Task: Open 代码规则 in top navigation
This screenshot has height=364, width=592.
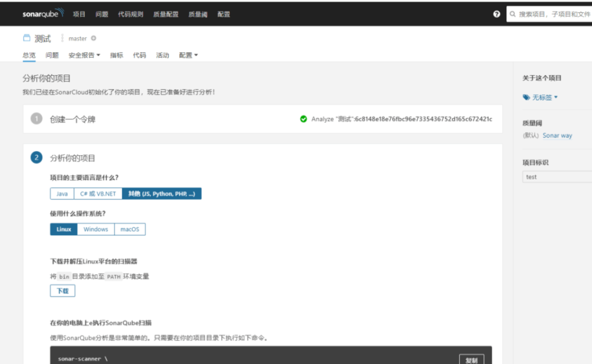Action: (x=130, y=14)
